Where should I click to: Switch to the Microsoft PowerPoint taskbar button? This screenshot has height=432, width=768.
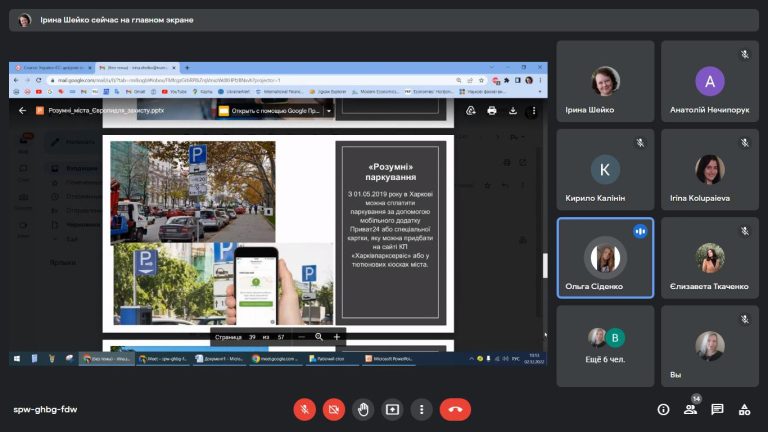pos(389,359)
